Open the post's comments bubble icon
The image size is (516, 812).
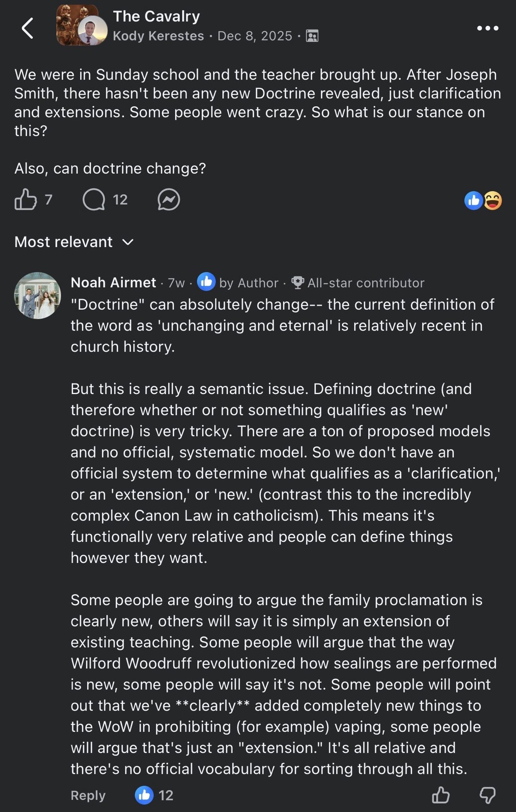click(94, 199)
